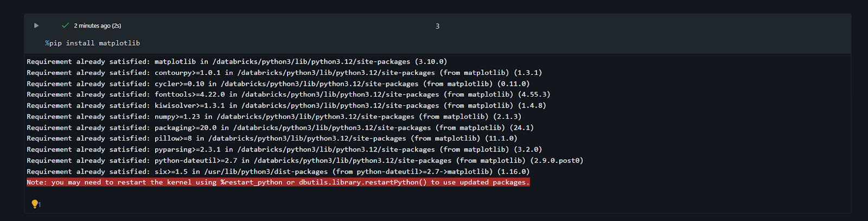Screen dimensions: 868x221
Task: Click the red restart kernel note line
Action: (278, 182)
